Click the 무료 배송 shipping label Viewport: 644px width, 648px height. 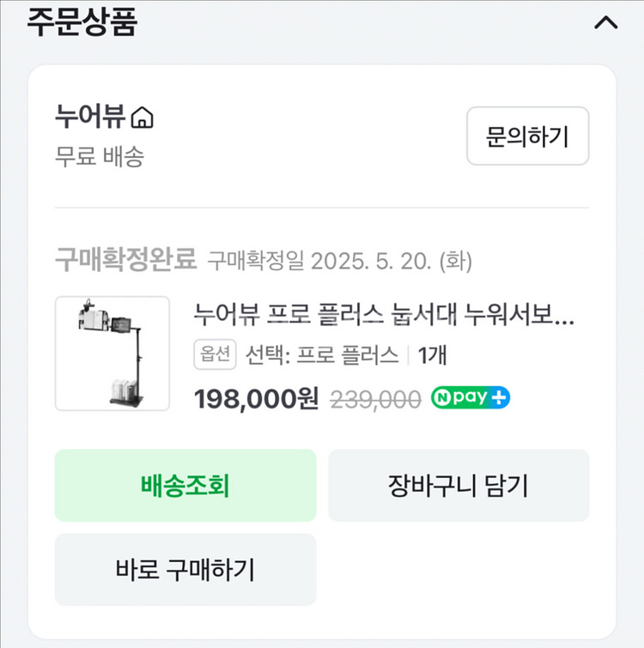[100, 157]
